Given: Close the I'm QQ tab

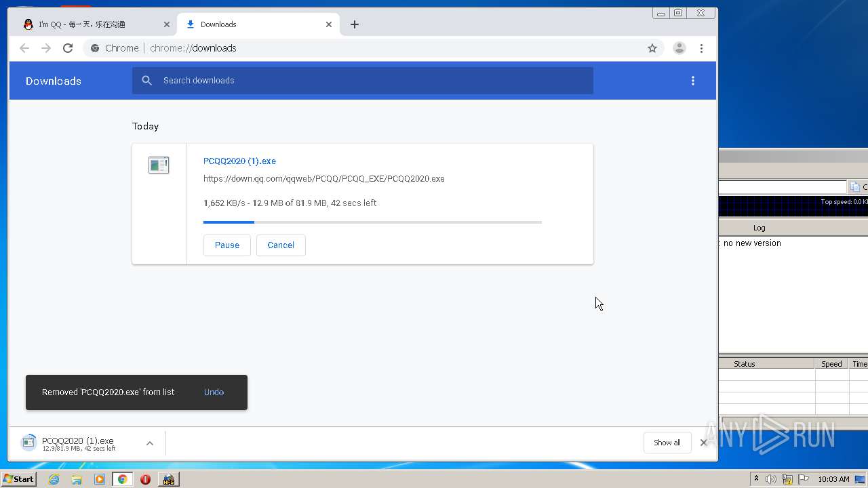Looking at the screenshot, I should [167, 24].
